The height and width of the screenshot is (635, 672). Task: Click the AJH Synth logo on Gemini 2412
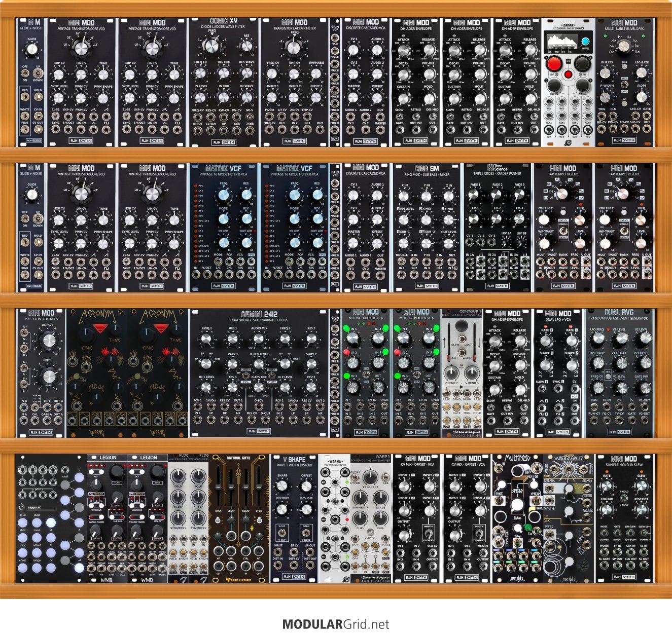259,431
